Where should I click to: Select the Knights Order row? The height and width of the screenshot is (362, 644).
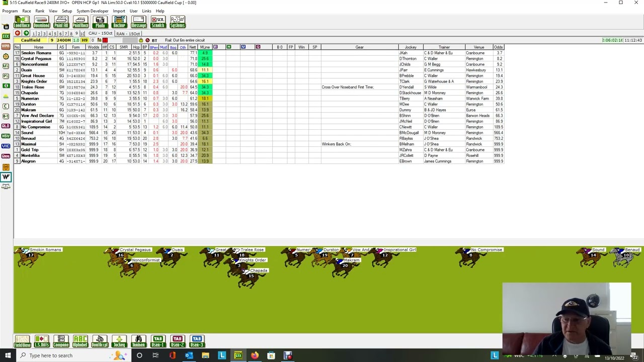tap(259, 81)
